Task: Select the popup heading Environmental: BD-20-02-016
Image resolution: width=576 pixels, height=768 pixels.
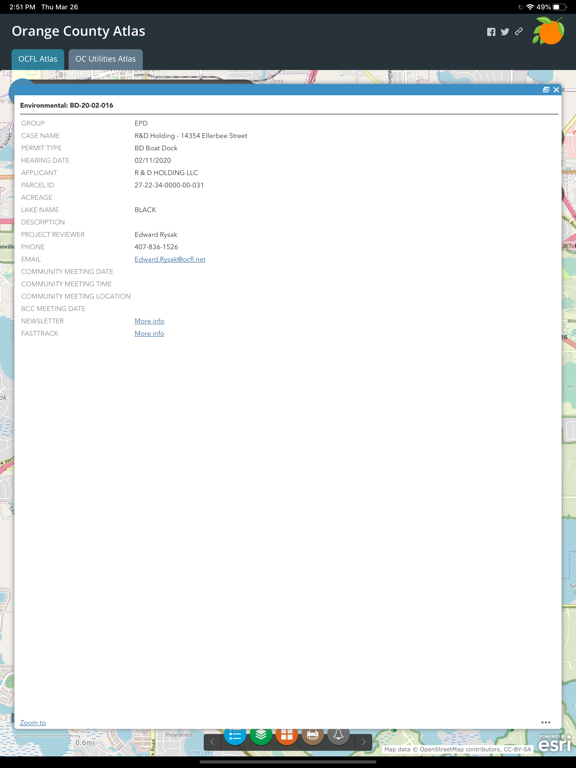Action: pos(67,105)
